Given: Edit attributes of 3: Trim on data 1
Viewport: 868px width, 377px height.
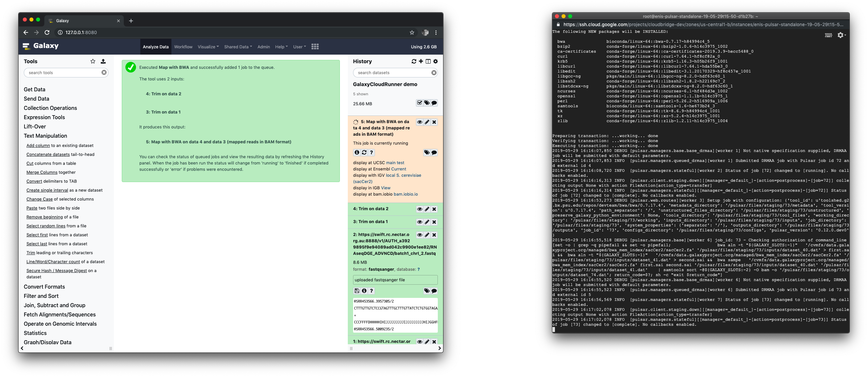Looking at the screenshot, I should tap(427, 222).
